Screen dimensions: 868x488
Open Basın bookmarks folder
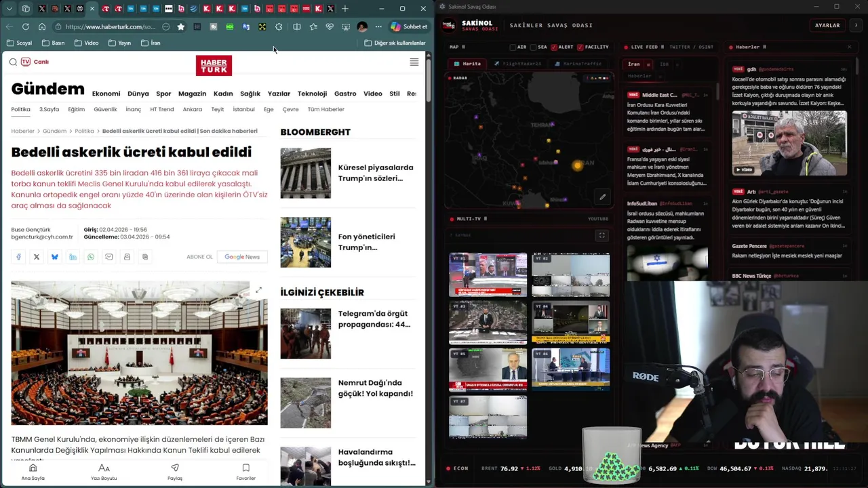[54, 43]
